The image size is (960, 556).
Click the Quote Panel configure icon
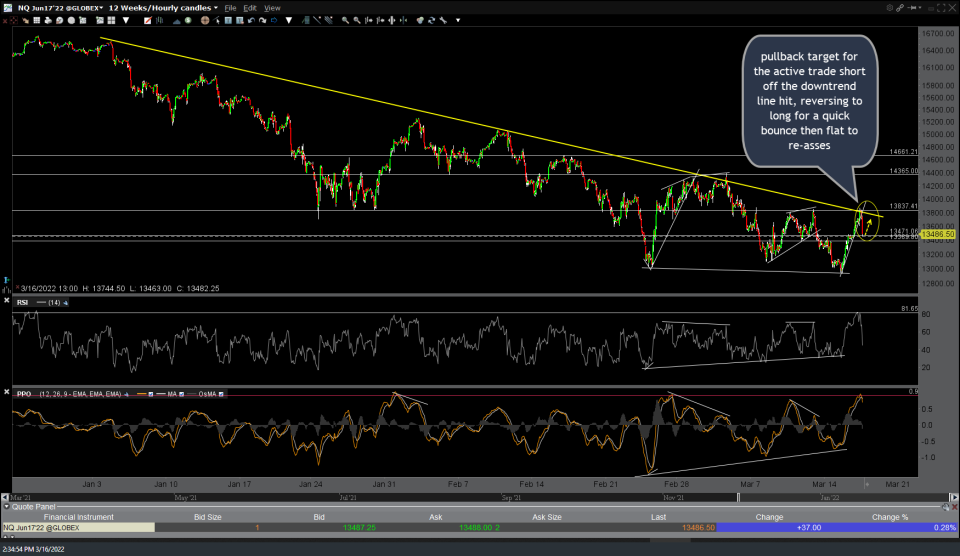pyautogui.click(x=946, y=507)
